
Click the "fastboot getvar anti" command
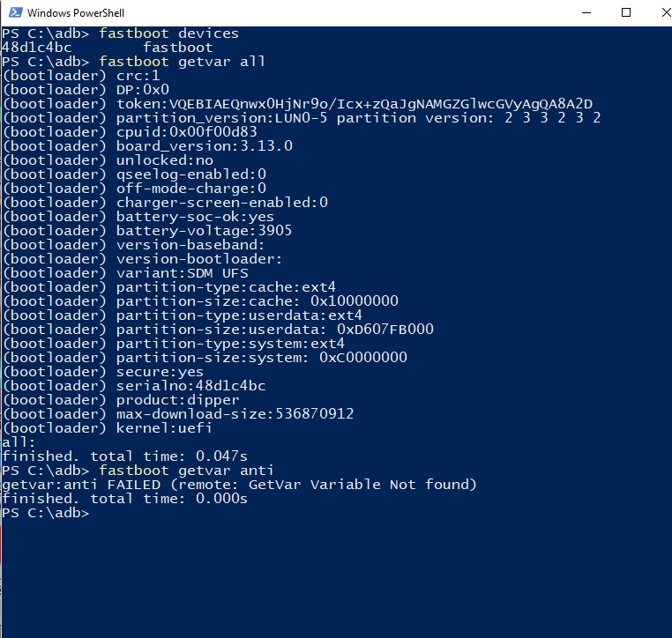186,471
